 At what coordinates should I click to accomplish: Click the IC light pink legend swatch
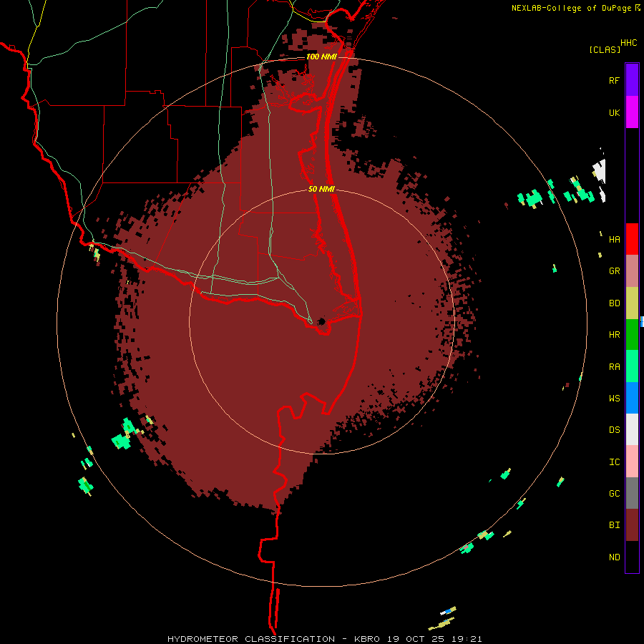pos(632,462)
